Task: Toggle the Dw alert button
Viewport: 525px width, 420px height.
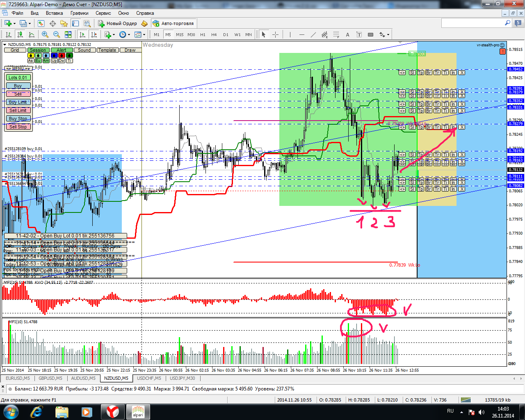Action: pyautogui.click(x=62, y=61)
